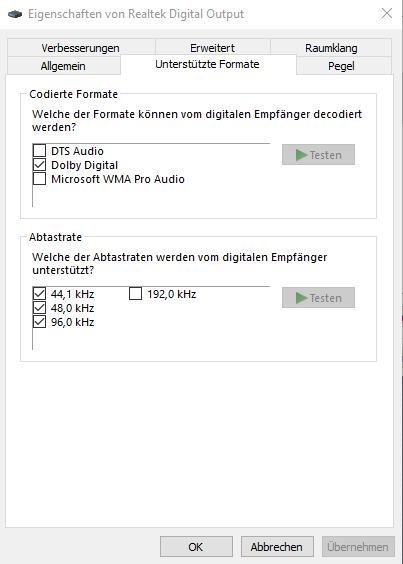This screenshot has height=564, width=403.
Task: Click the Abbrechen button
Action: point(277,547)
